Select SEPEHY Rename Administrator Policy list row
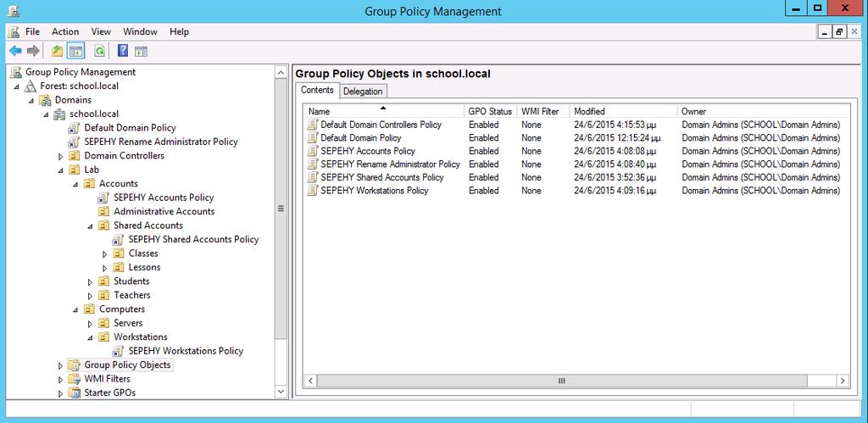The image size is (868, 423). point(390,164)
